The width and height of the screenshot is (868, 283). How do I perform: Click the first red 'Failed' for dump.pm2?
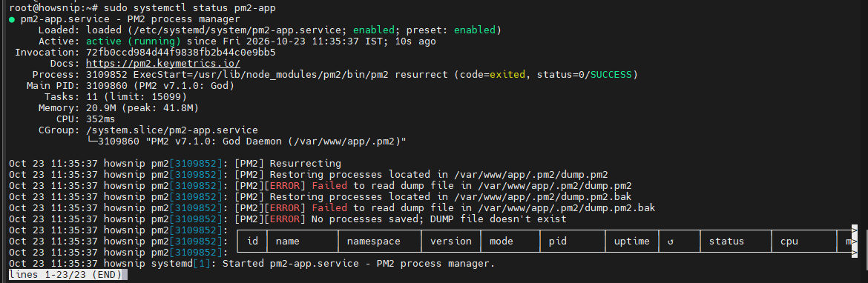329,186
